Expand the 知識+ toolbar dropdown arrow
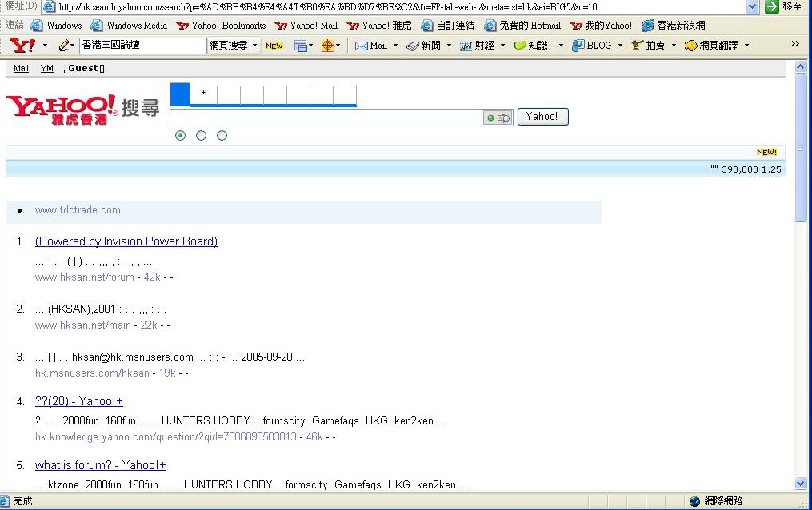The height and width of the screenshot is (510, 812). click(561, 46)
